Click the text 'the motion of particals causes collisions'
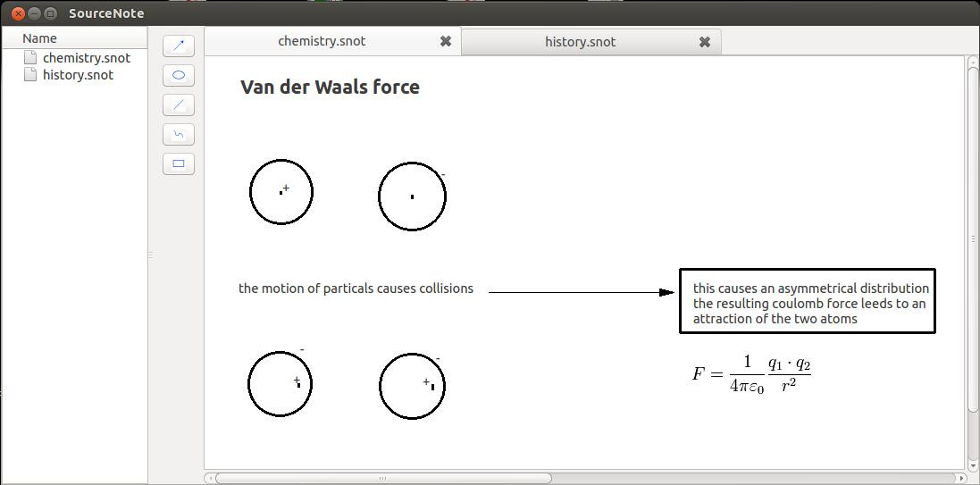Viewport: 980px width, 485px height. [356, 288]
